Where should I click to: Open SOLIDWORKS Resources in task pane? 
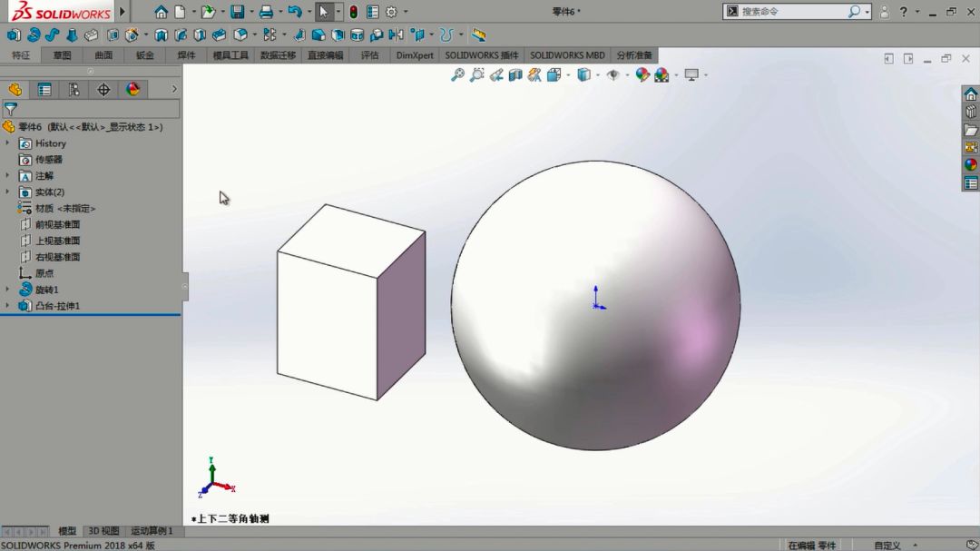[971, 93]
